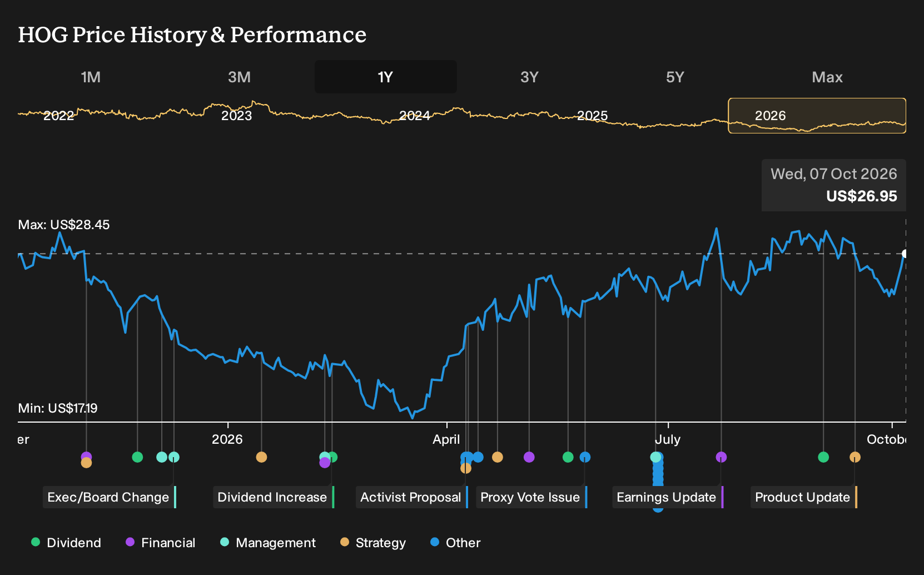Click the orange strategy dot after 2026 label
This screenshot has height=575, width=924.
[x=261, y=457]
